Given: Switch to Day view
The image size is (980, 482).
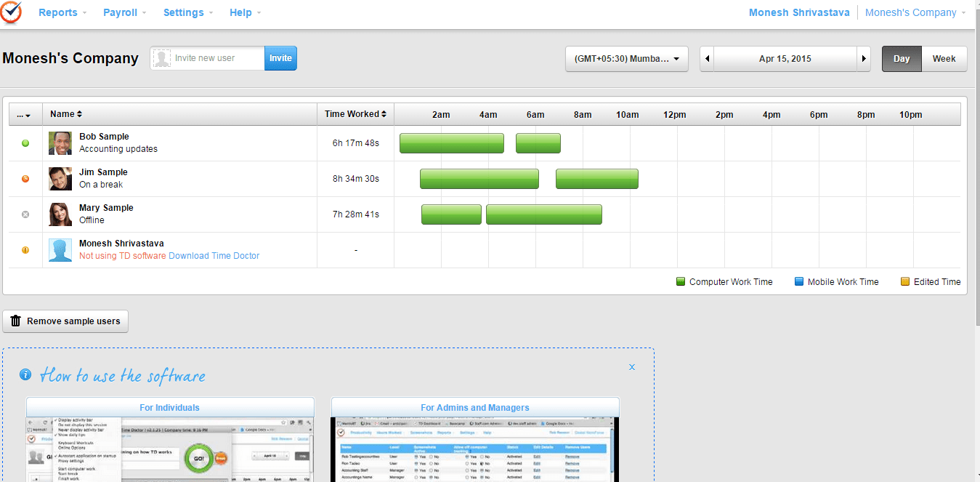Looking at the screenshot, I should (x=902, y=59).
